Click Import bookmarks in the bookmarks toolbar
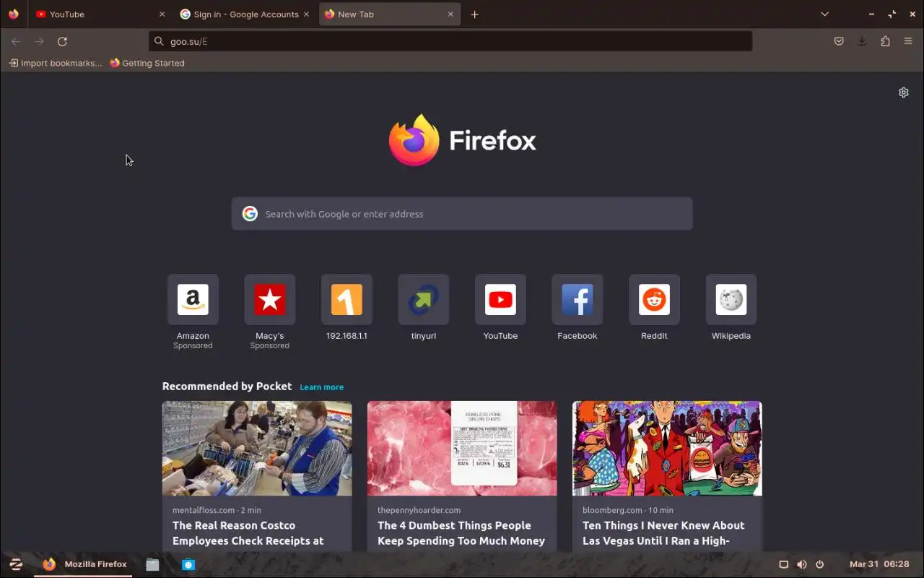Image resolution: width=924 pixels, height=578 pixels. pos(56,63)
